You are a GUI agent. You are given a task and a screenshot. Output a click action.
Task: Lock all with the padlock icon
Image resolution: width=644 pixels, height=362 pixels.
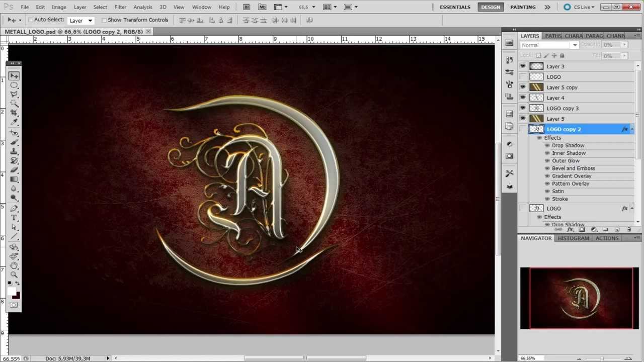pyautogui.click(x=562, y=55)
